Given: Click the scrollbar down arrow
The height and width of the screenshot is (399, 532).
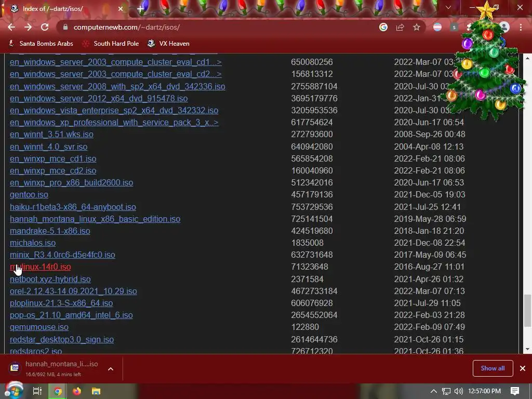Looking at the screenshot, I should click(x=528, y=349).
